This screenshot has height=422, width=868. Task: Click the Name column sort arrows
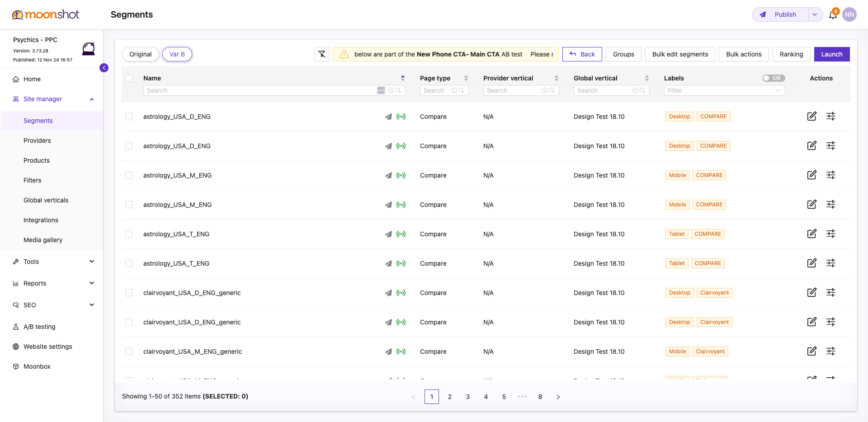tap(403, 78)
